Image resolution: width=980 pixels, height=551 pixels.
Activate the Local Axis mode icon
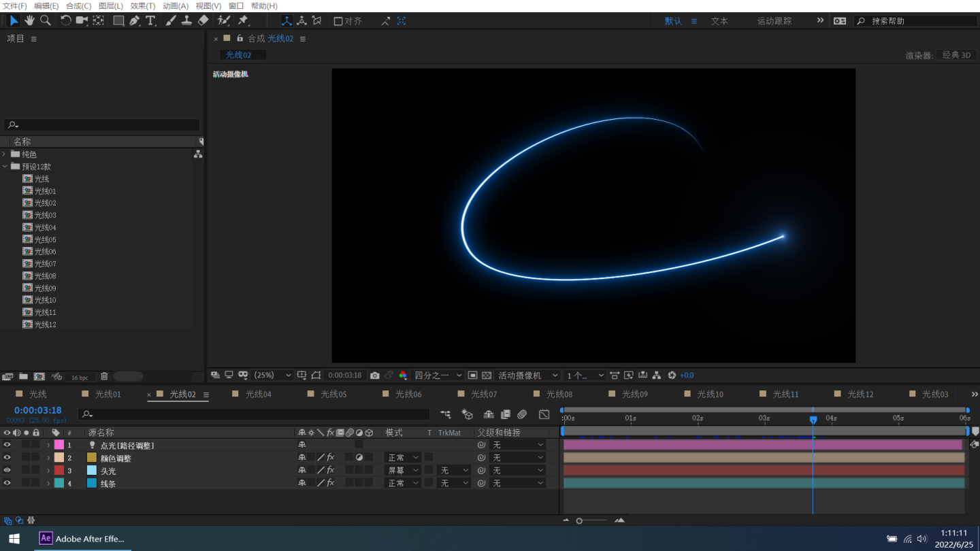click(x=287, y=21)
